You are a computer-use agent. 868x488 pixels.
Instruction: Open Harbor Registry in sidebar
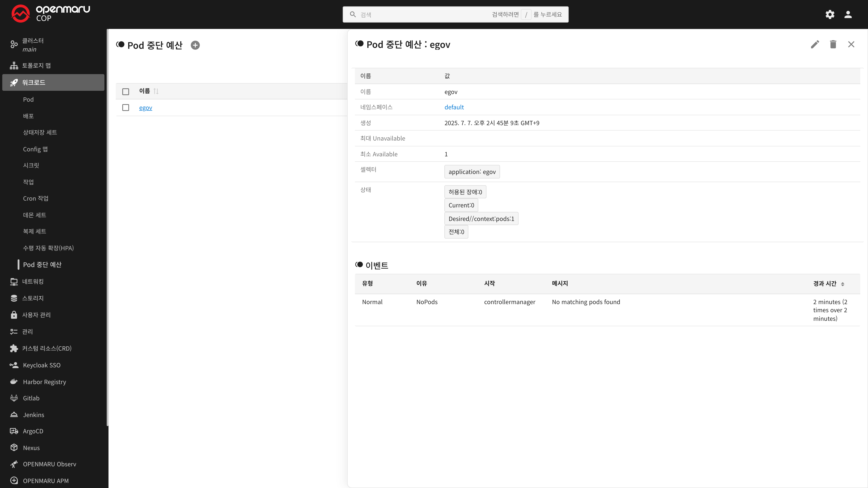pos(44,382)
